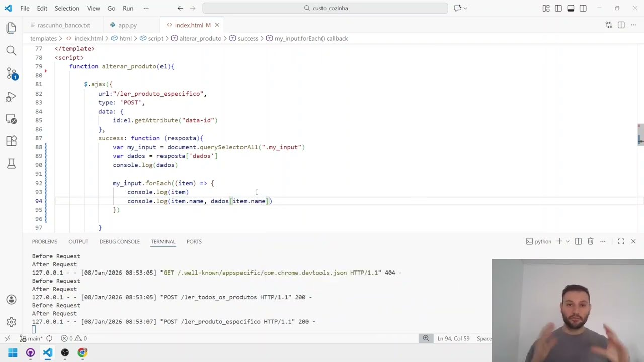This screenshot has width=644, height=362.
Task: Split the terminal panel
Action: click(x=578, y=241)
